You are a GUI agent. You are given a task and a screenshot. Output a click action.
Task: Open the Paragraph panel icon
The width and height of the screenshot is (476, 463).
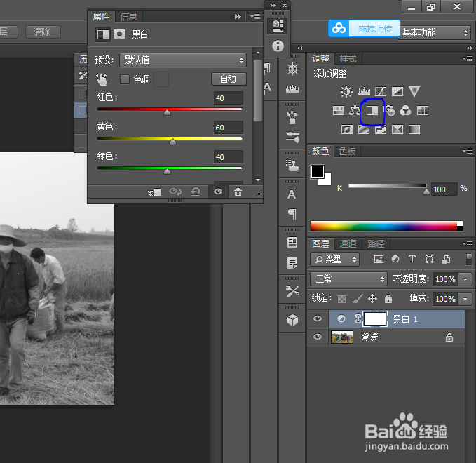[x=292, y=214]
